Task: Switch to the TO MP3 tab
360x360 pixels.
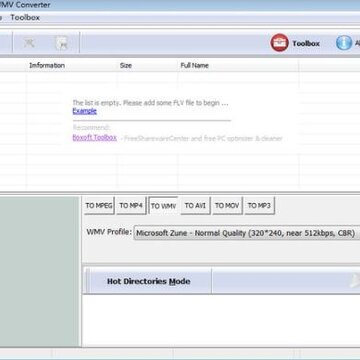Action: 259,206
